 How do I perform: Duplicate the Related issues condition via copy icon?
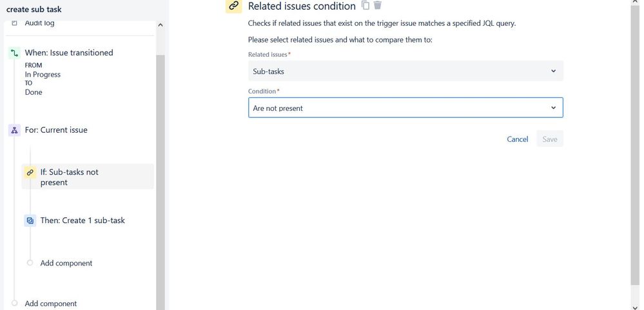(x=366, y=6)
